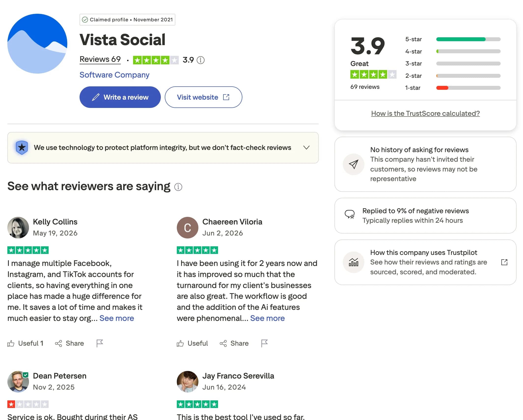Viewport: 523px width, 420px height.
Task: Click the Vista Social logo image
Action: coord(37,44)
